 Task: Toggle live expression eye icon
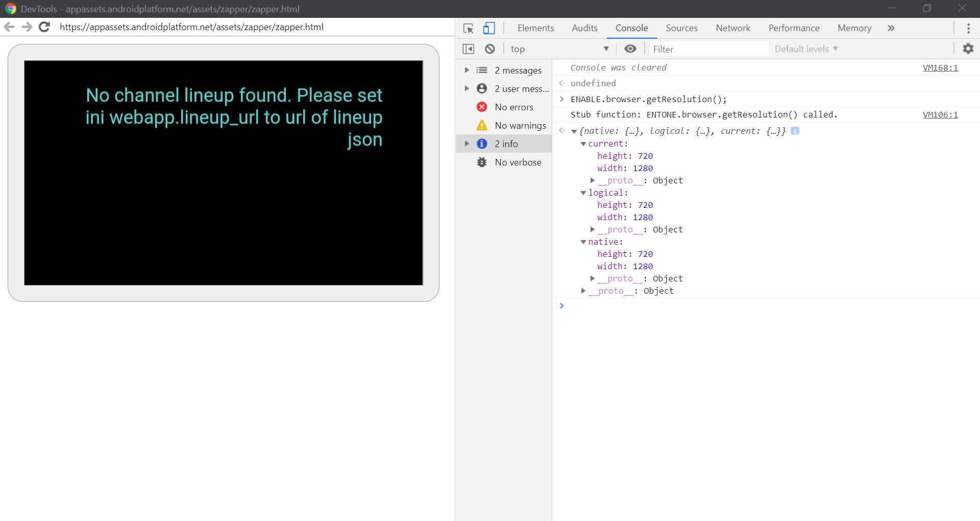coord(630,49)
